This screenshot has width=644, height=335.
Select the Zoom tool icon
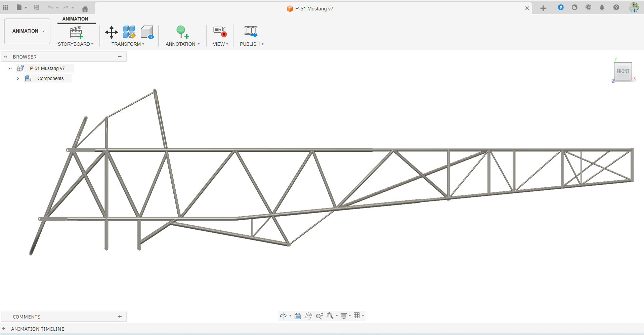(x=319, y=315)
